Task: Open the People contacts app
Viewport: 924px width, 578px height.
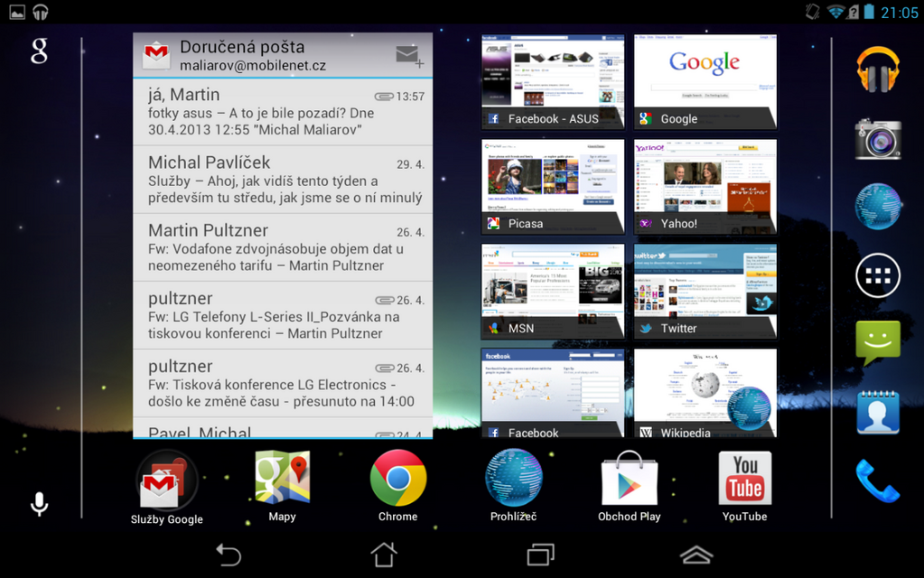Action: 877,412
